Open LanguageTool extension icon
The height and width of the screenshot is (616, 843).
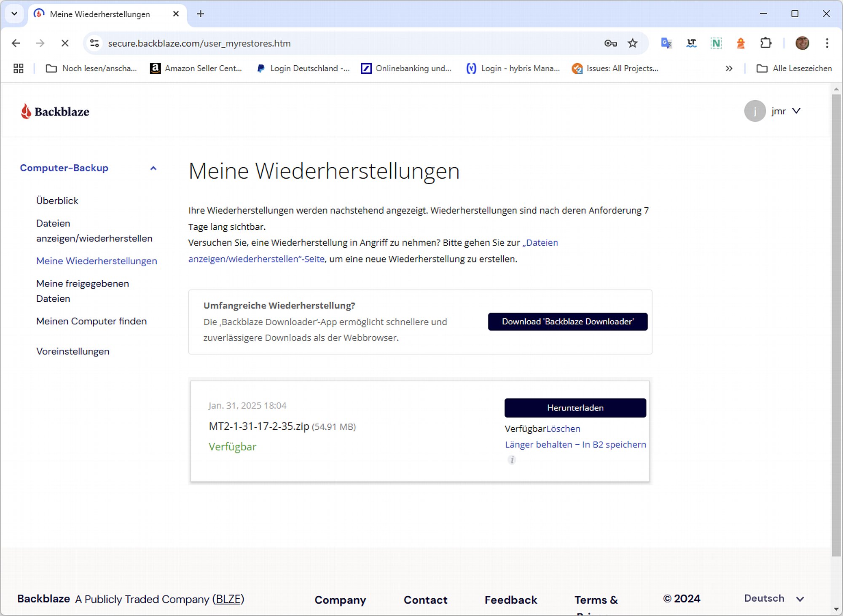click(691, 43)
